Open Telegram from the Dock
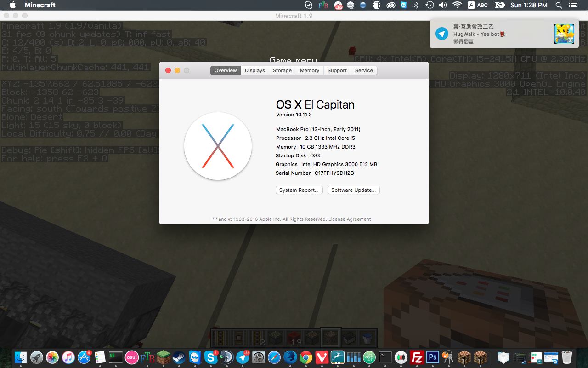Image resolution: width=588 pixels, height=368 pixels. (243, 357)
